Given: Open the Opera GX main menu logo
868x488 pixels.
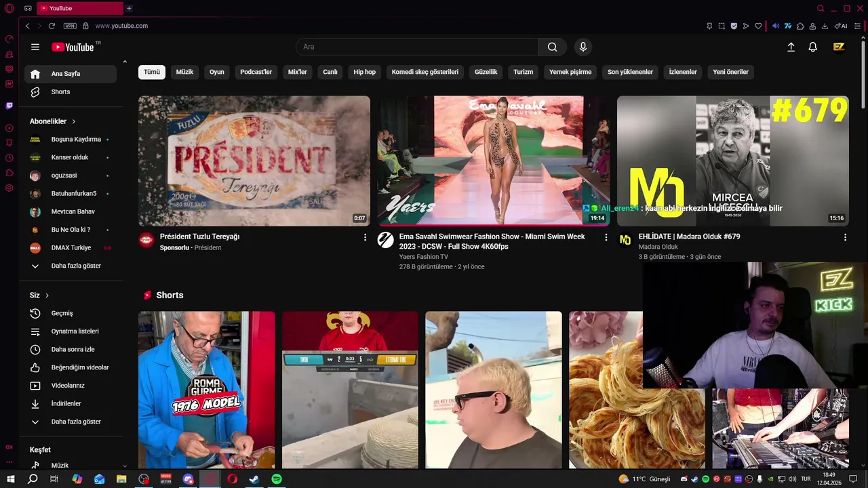Looking at the screenshot, I should (9, 9).
